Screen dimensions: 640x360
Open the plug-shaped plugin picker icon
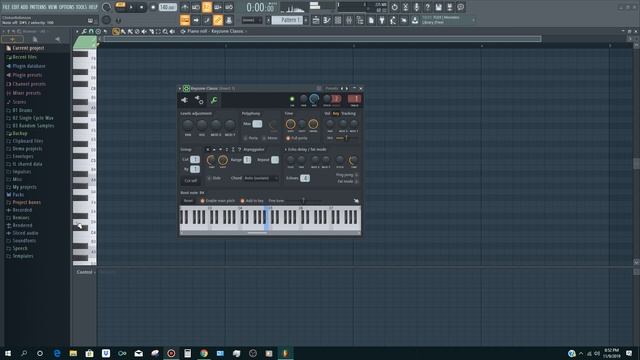coord(382,20)
